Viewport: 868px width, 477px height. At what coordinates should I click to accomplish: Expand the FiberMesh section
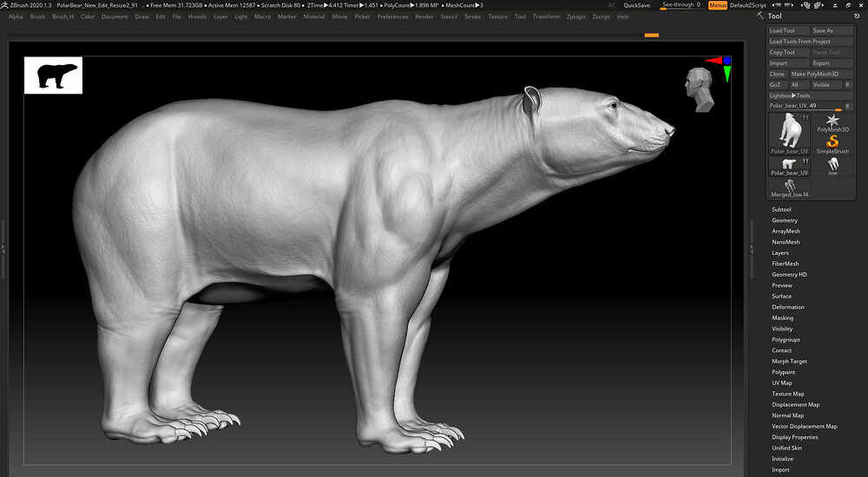coord(785,264)
